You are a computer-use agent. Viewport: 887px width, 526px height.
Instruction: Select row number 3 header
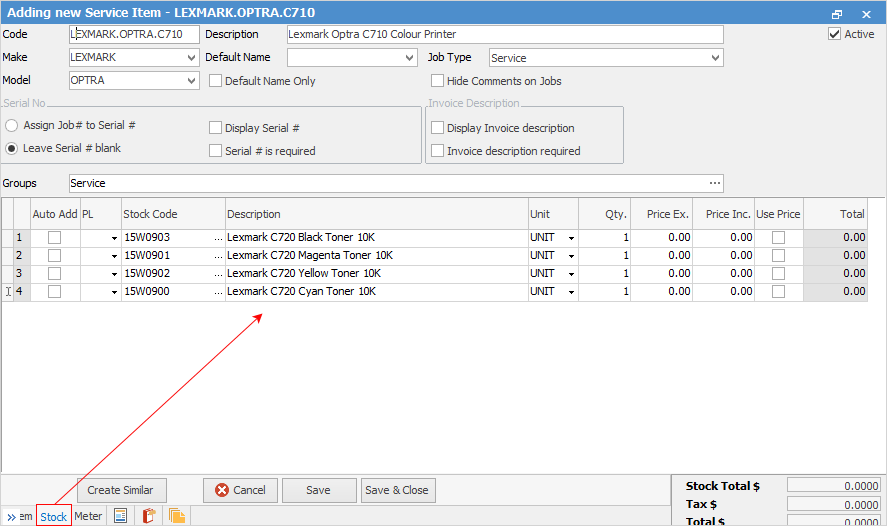point(19,274)
